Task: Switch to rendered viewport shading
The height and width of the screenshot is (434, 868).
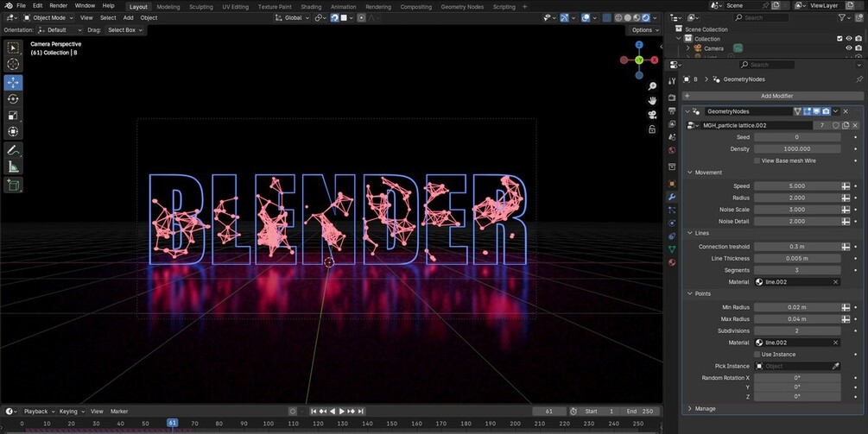Action: (645, 18)
